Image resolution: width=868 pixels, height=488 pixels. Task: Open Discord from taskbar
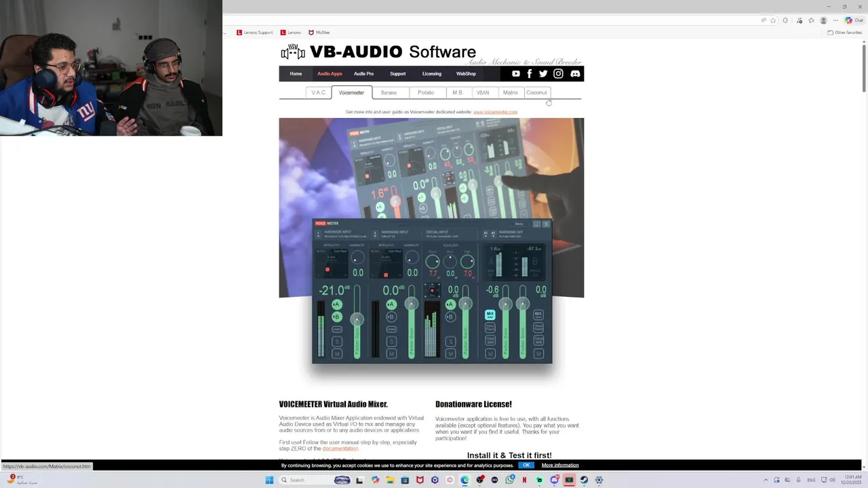tap(554, 480)
